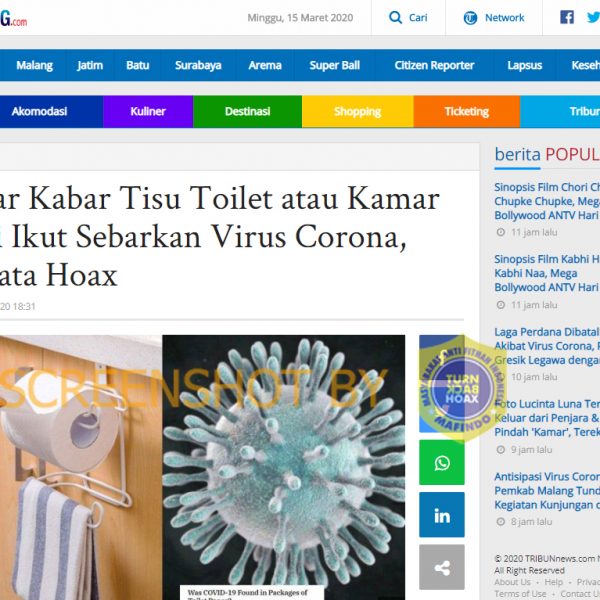Select the green Destinasi tab
This screenshot has height=600, width=600.
coord(248,111)
